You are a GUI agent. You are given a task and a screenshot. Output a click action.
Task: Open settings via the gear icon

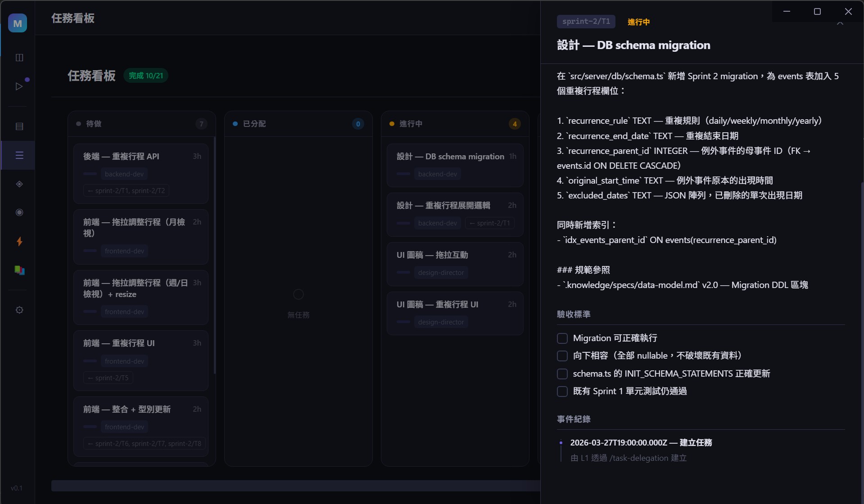point(19,310)
